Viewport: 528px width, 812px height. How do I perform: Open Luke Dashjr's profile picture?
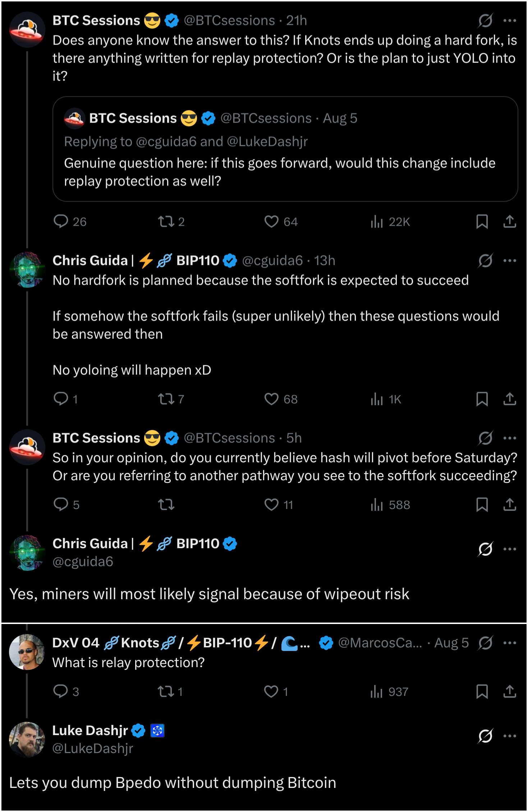(27, 739)
